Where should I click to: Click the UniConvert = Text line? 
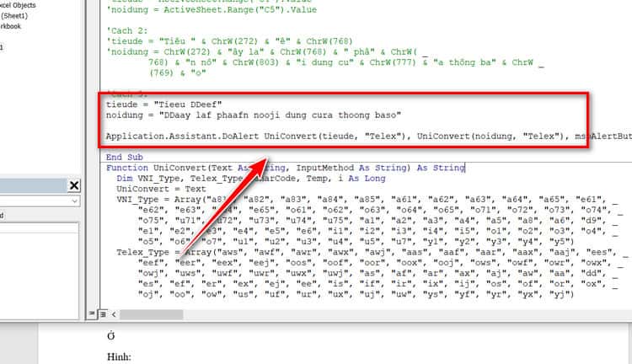161,189
